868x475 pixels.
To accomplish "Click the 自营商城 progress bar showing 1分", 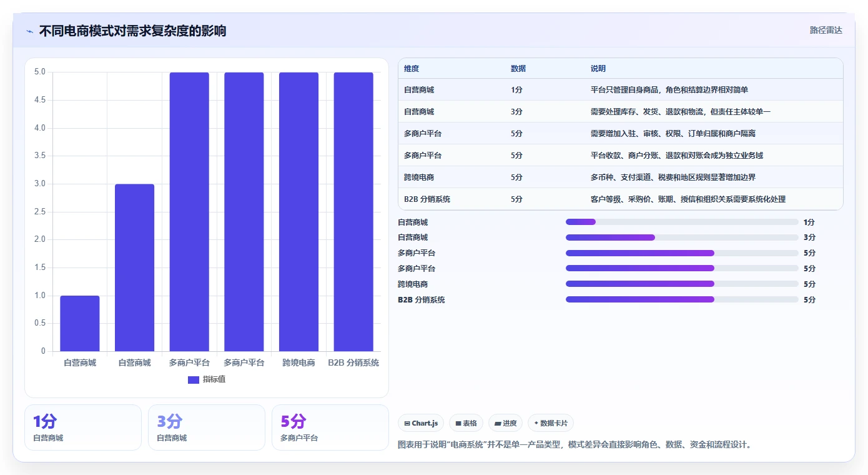I will 682,222.
